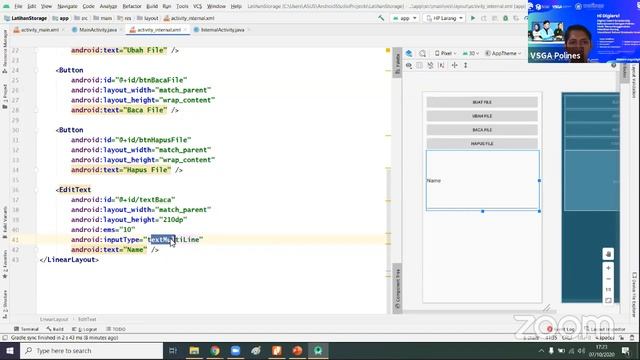Open the Component Tree side tab
Image resolution: width=640 pixels, height=360 pixels.
397,289
